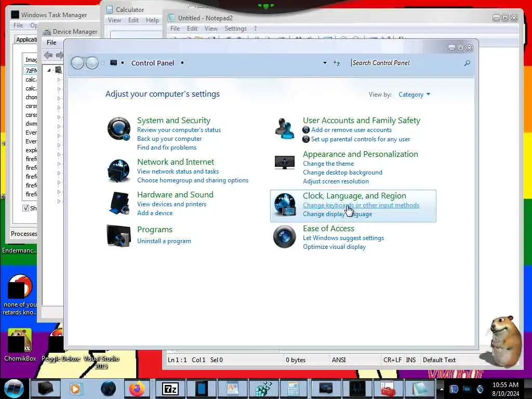The width and height of the screenshot is (532, 399).
Task: Click 'View devices and printers' link
Action: (x=171, y=204)
